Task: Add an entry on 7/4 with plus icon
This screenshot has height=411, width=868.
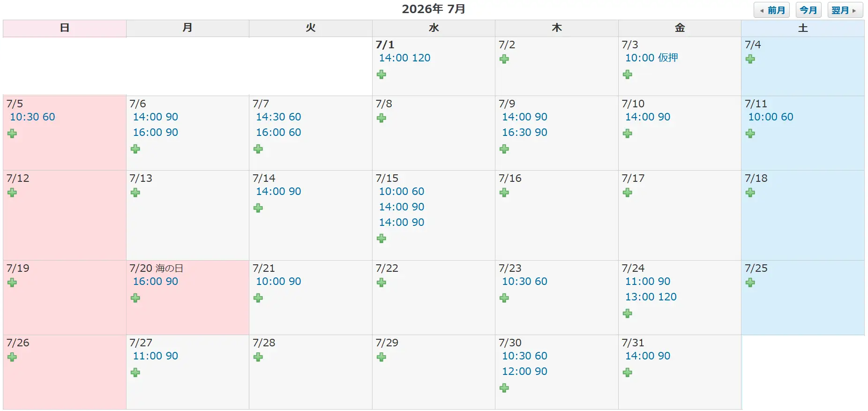Action: click(750, 59)
